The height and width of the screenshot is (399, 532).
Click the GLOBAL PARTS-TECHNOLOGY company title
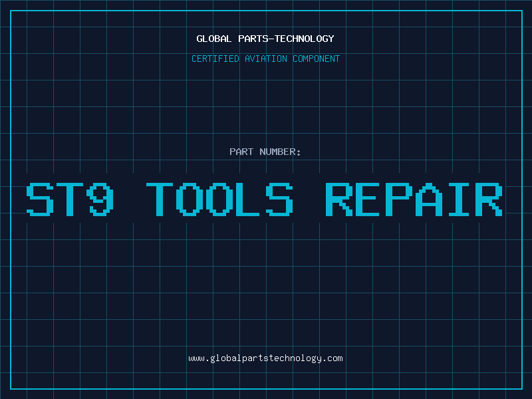265,39
